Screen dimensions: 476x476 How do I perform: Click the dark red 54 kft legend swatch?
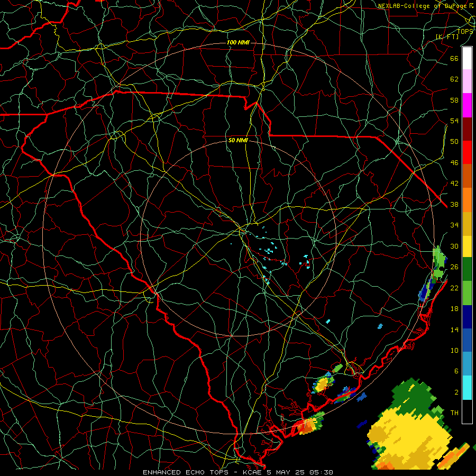[467, 129]
